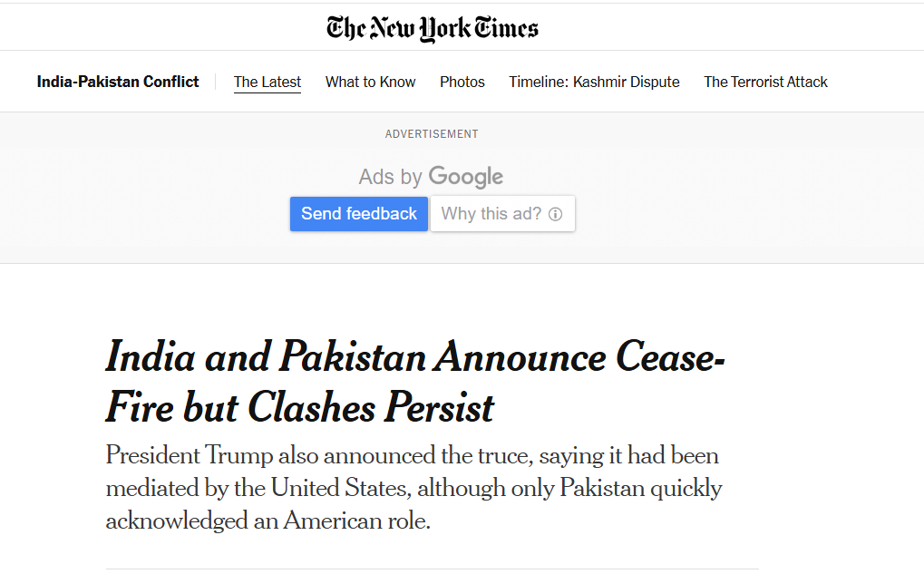Viewport: 924px width, 574px height.
Task: Select The Latest tab
Action: coord(267,82)
